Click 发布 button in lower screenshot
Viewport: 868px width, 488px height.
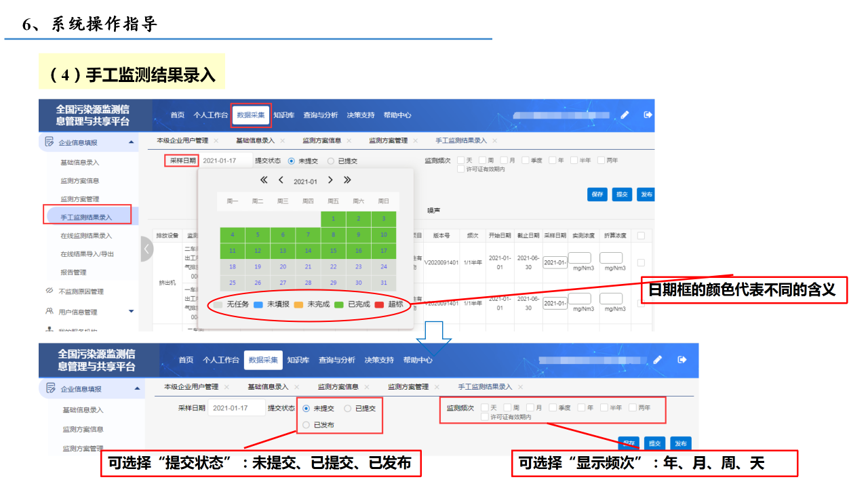[x=680, y=443]
